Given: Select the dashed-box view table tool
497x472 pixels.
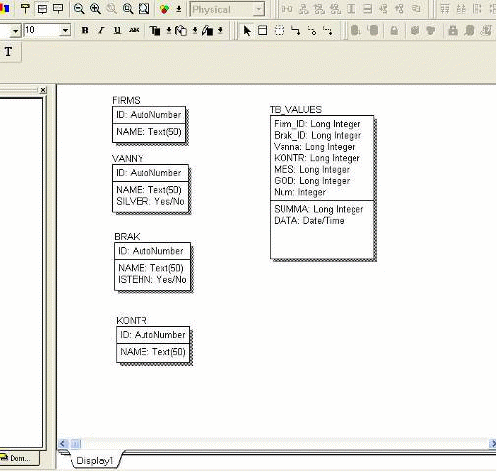Looking at the screenshot, I should (279, 31).
